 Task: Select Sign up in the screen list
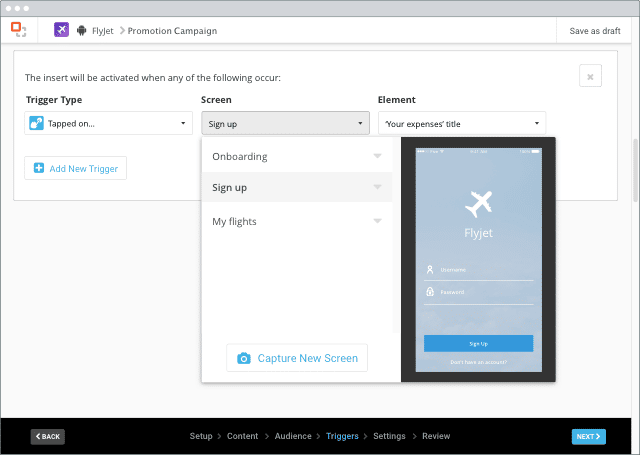pyautogui.click(x=297, y=187)
